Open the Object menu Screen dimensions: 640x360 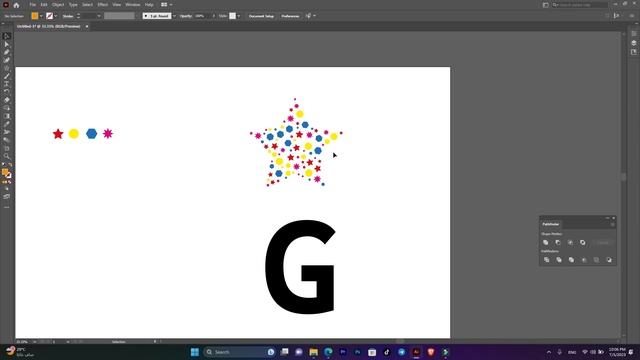[x=58, y=4]
